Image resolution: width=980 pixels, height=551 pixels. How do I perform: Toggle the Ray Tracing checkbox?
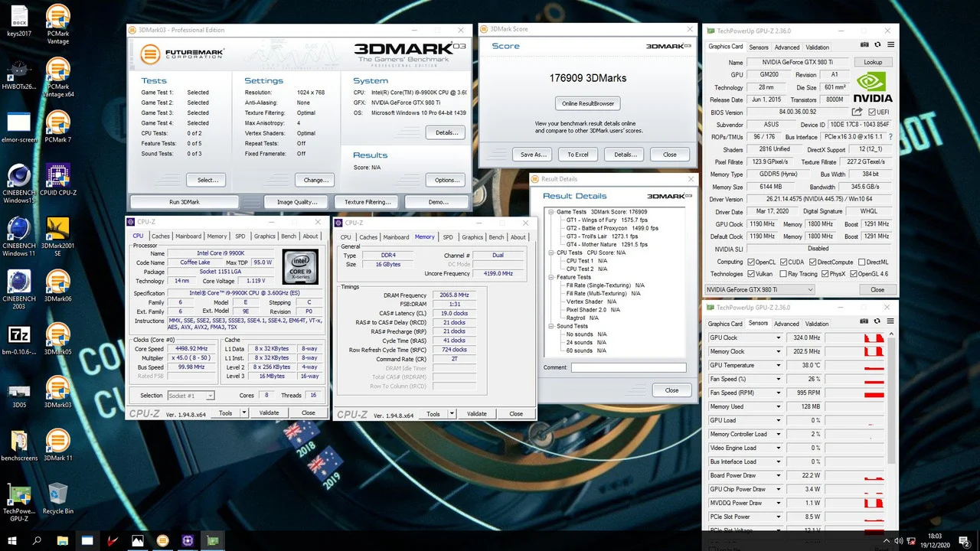(x=783, y=274)
